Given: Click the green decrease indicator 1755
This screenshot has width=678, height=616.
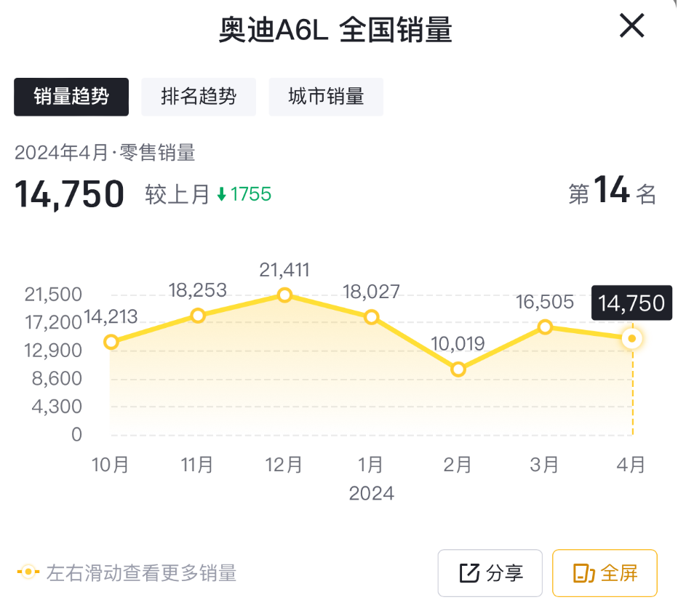Looking at the screenshot, I should click(248, 194).
